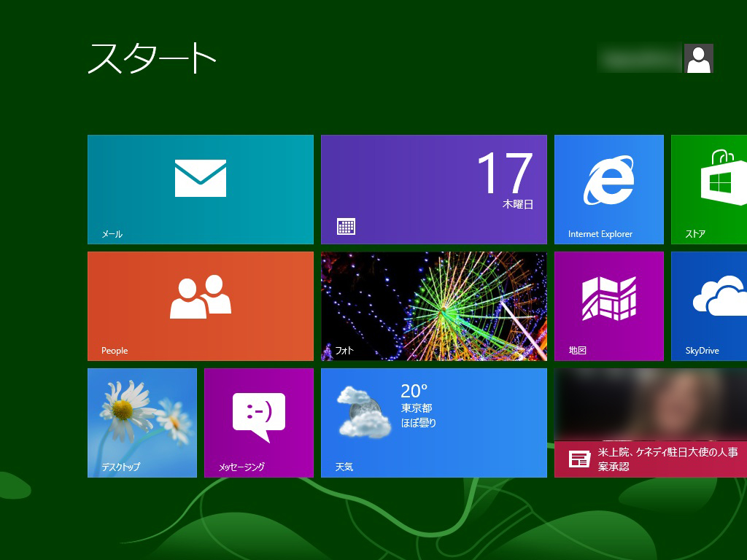Click the メール tile label
The image size is (747, 560).
pyautogui.click(x=112, y=234)
